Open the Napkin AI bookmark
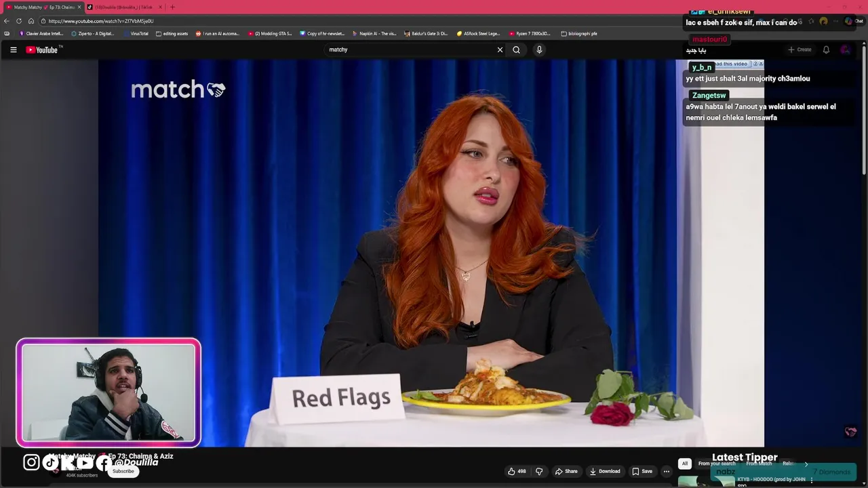Viewport: 868px width, 488px height. tap(375, 33)
